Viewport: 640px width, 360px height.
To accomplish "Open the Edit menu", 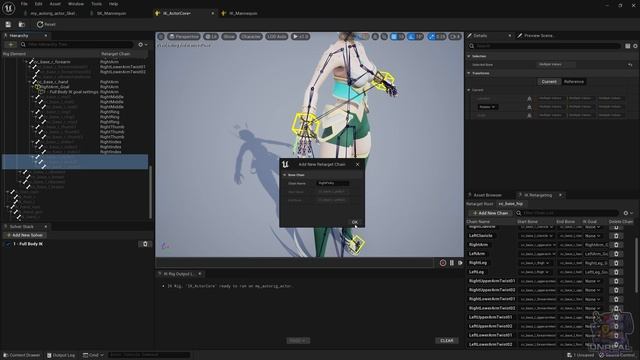I will click(38, 4).
